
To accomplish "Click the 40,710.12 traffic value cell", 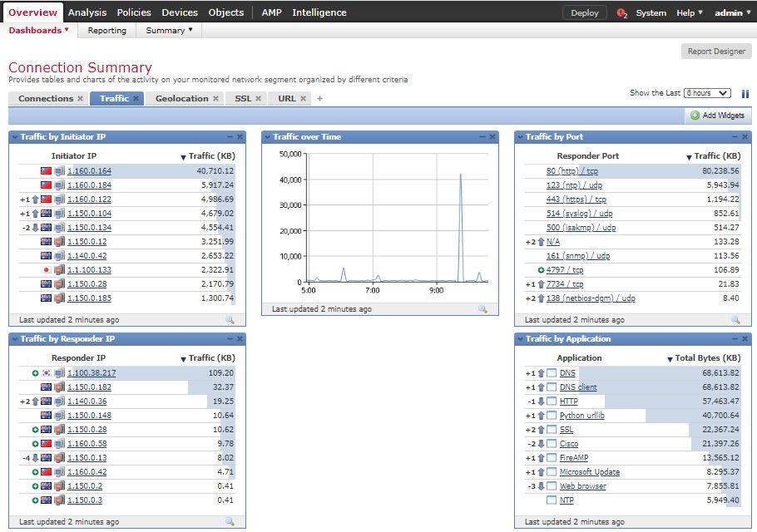I will click(215, 170).
